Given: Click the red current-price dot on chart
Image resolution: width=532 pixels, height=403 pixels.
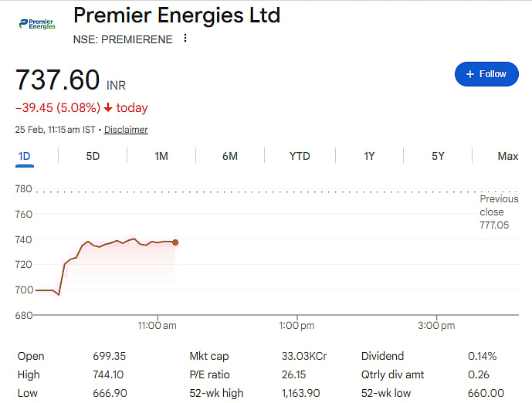Looking at the screenshot, I should 175,242.
